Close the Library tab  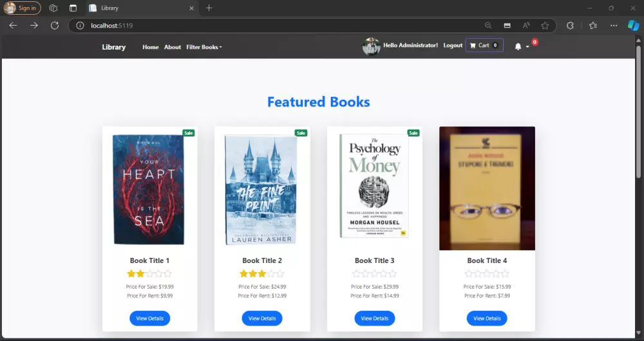(191, 8)
